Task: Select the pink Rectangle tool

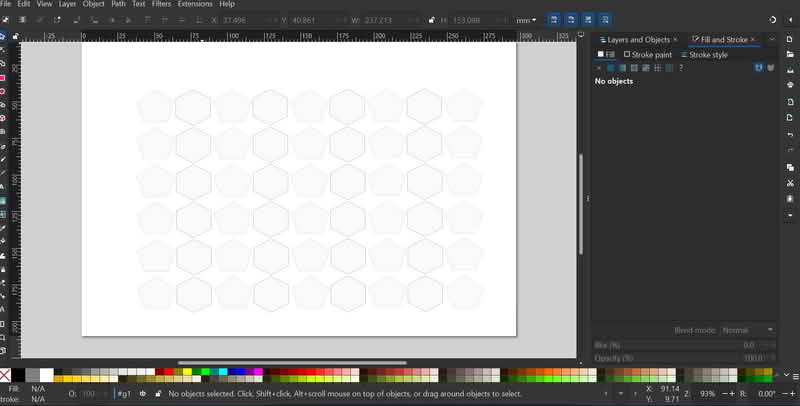Action: [4, 77]
